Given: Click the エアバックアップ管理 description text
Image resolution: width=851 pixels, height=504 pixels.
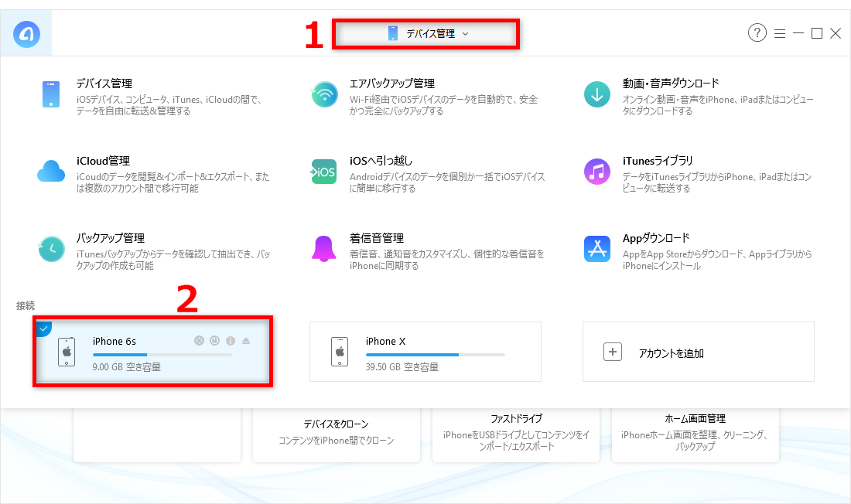Looking at the screenshot, I should 443,105.
